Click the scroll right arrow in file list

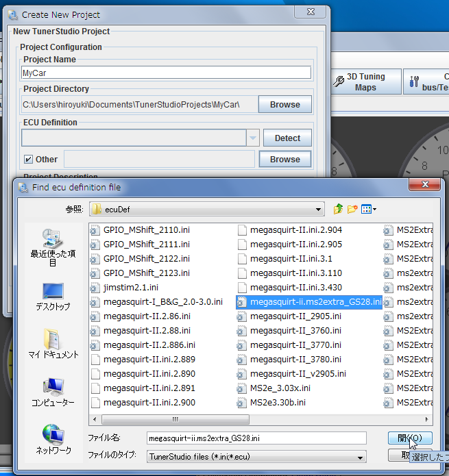(427, 420)
